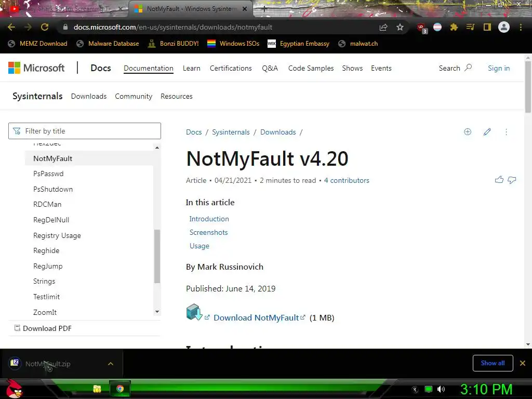Click the Download NotMyFault link
The height and width of the screenshot is (399, 532).
click(256, 318)
